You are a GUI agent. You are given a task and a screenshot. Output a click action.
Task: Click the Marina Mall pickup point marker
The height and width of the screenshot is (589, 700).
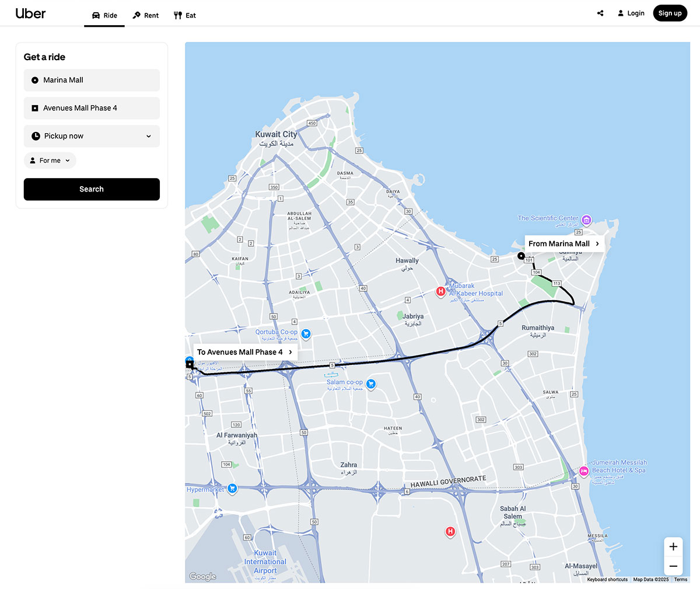[x=521, y=256]
